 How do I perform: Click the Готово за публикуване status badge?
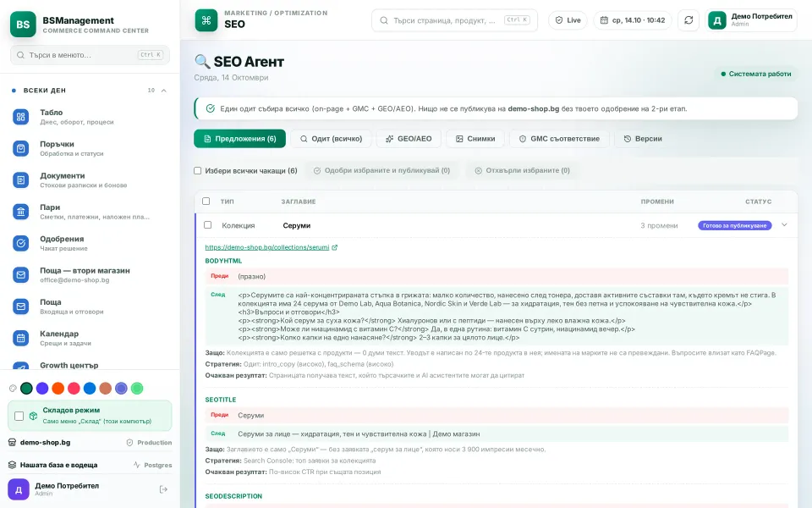click(x=735, y=225)
